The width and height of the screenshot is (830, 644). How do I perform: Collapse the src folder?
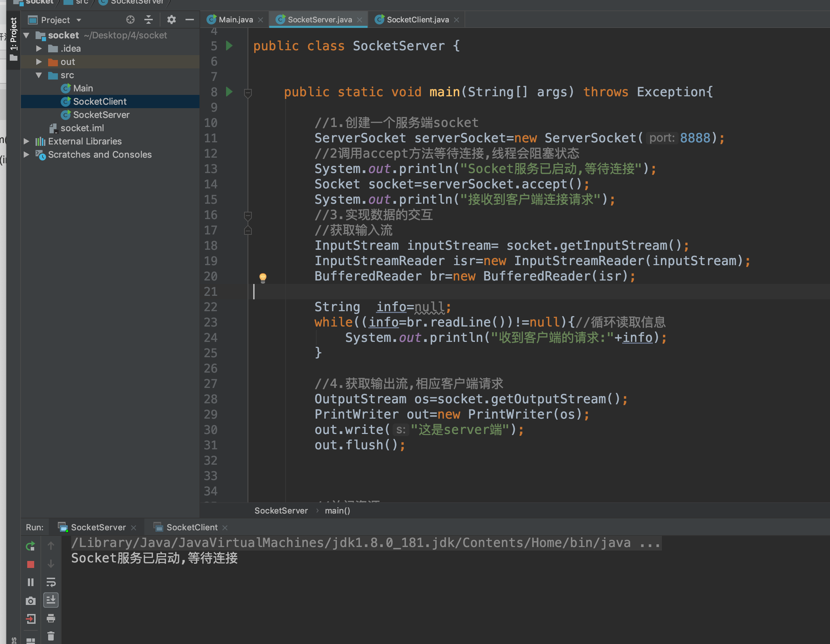click(x=39, y=75)
